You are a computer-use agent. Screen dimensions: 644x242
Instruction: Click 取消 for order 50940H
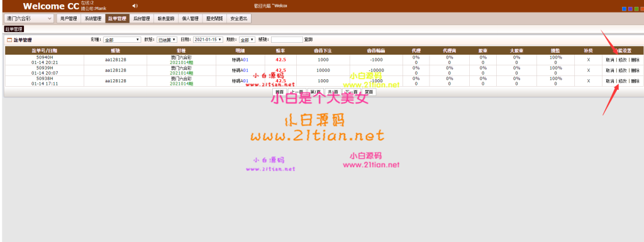[x=610, y=60]
